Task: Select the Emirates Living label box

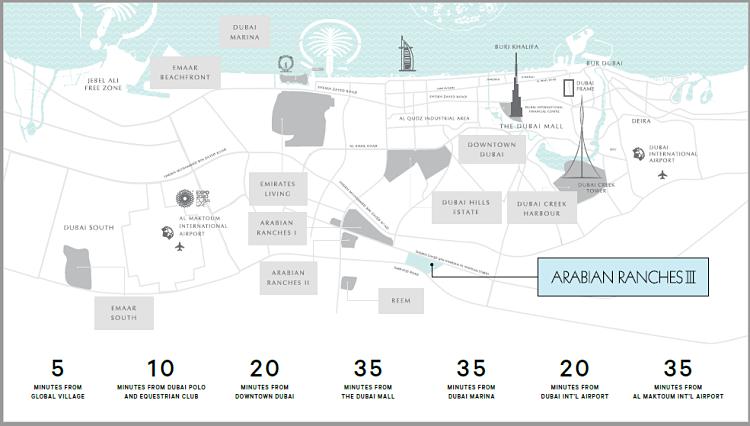Action: (x=277, y=189)
